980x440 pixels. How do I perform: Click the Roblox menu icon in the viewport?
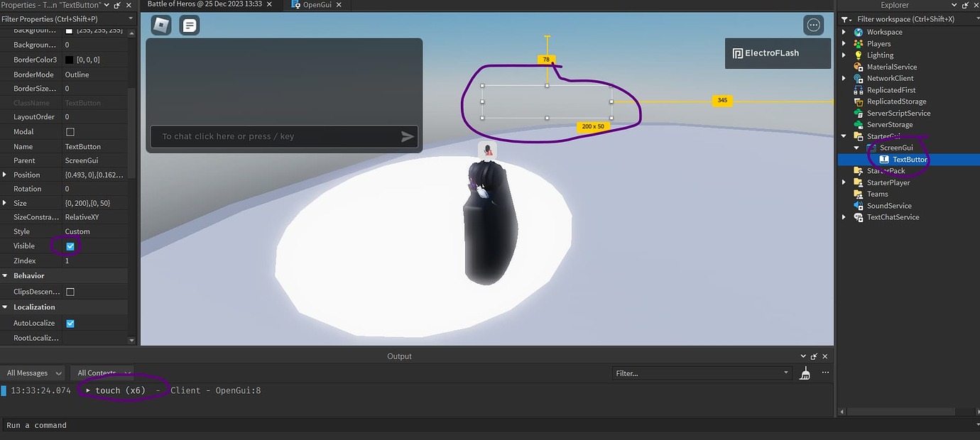[x=160, y=24]
